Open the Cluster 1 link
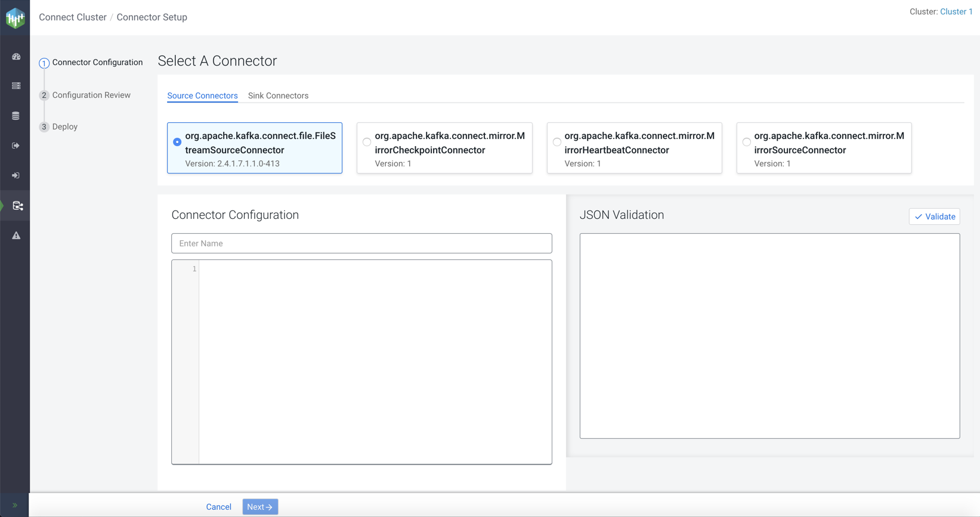The height and width of the screenshot is (517, 980). point(956,11)
